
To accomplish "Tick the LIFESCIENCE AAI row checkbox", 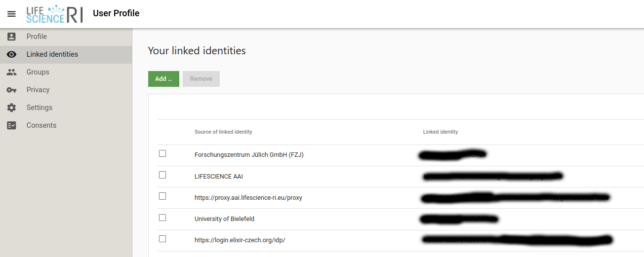I will 162,175.
